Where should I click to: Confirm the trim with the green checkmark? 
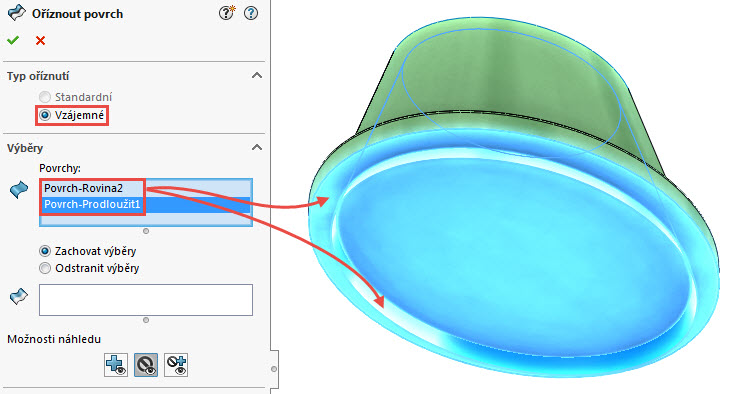[x=13, y=40]
